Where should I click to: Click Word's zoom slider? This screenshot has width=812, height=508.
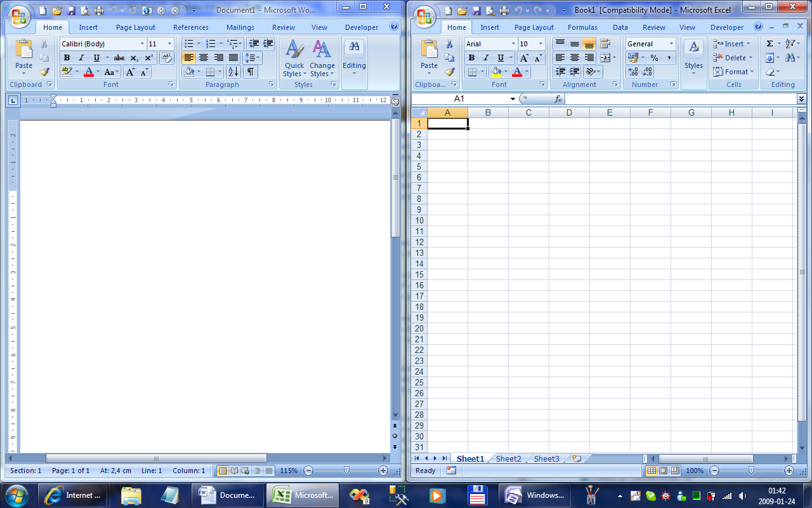click(346, 471)
